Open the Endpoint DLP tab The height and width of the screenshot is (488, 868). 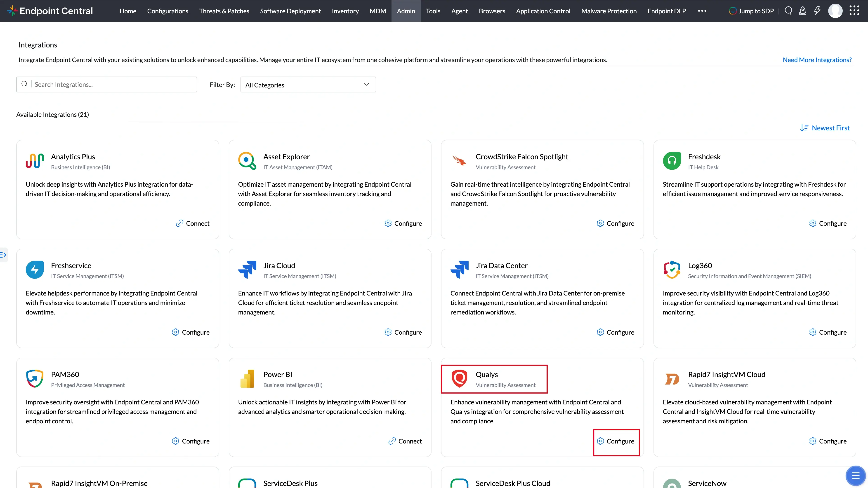[667, 11]
